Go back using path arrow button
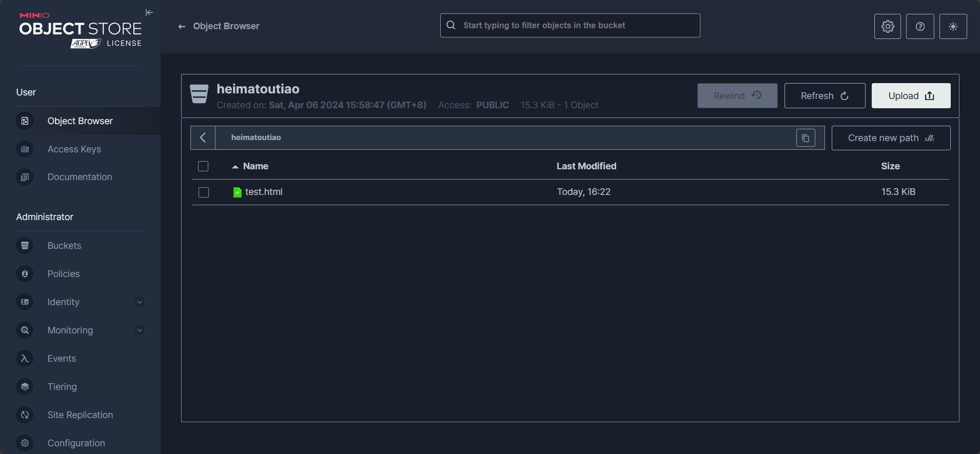Image resolution: width=980 pixels, height=454 pixels. tap(203, 137)
